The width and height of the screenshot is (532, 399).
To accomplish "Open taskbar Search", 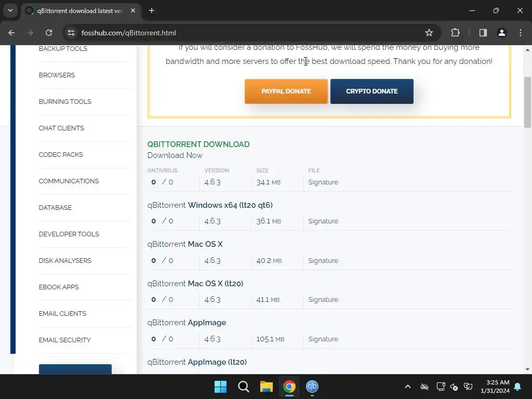I will [x=244, y=387].
